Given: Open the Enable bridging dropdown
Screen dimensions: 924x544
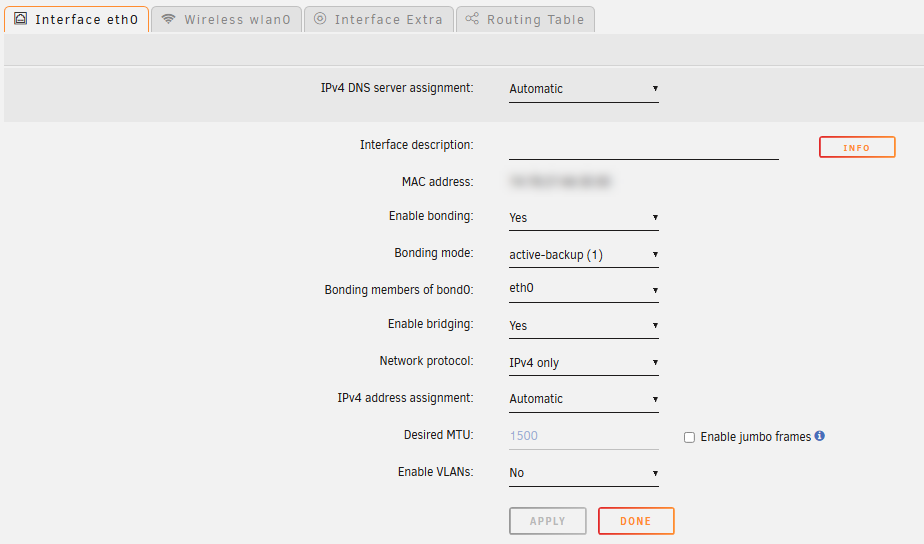Looking at the screenshot, I should pyautogui.click(x=583, y=326).
